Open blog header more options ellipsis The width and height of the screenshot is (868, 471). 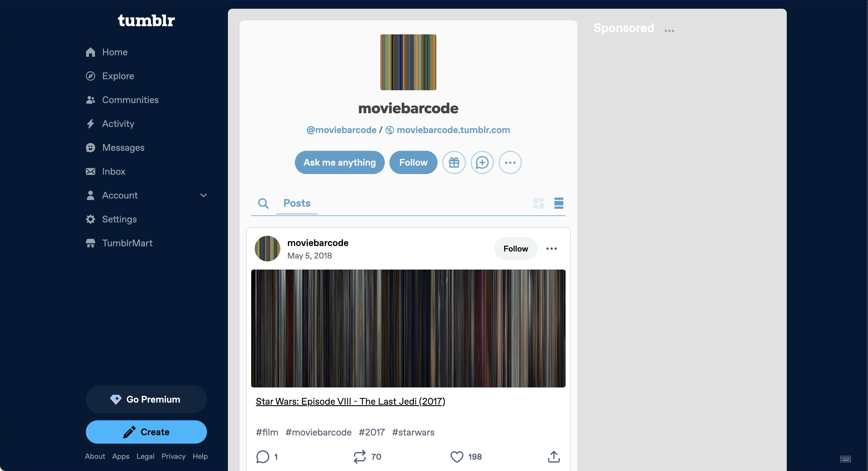click(x=510, y=162)
